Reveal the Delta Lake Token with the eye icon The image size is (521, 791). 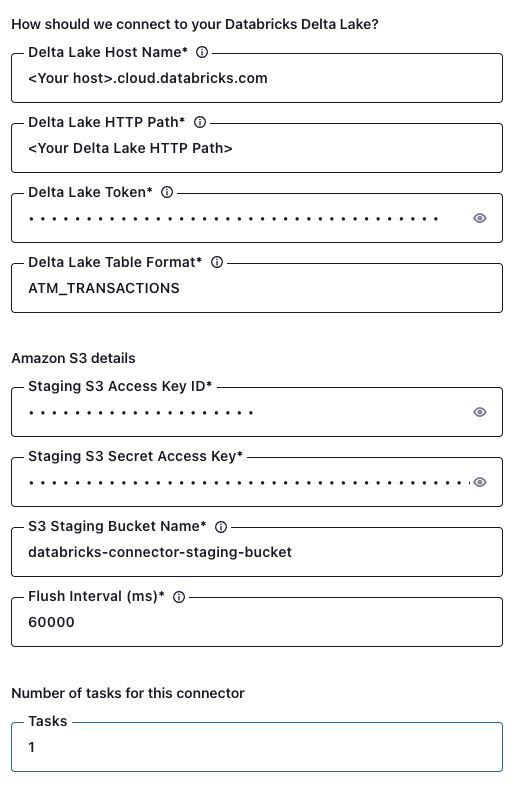click(480, 218)
